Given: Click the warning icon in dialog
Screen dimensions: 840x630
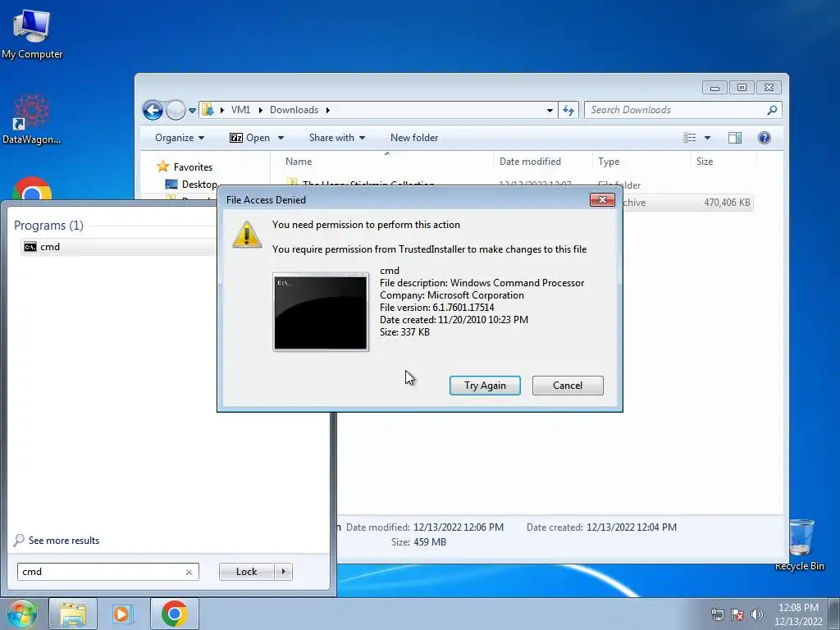Looking at the screenshot, I should click(x=247, y=234).
